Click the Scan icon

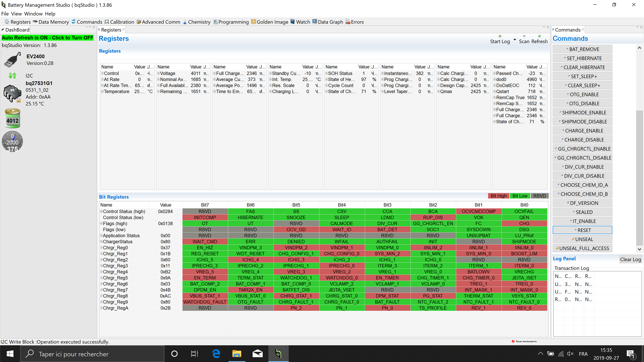524,36
